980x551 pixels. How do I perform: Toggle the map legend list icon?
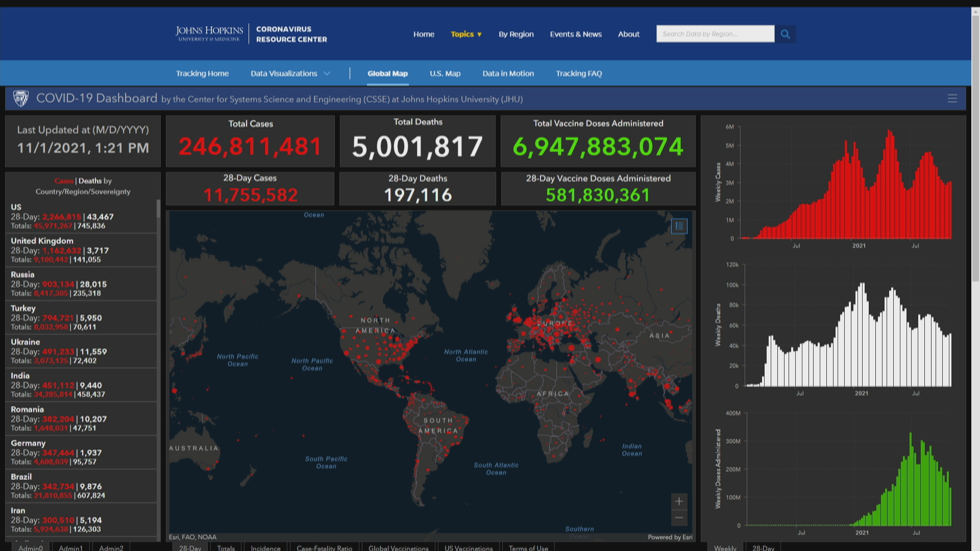679,226
